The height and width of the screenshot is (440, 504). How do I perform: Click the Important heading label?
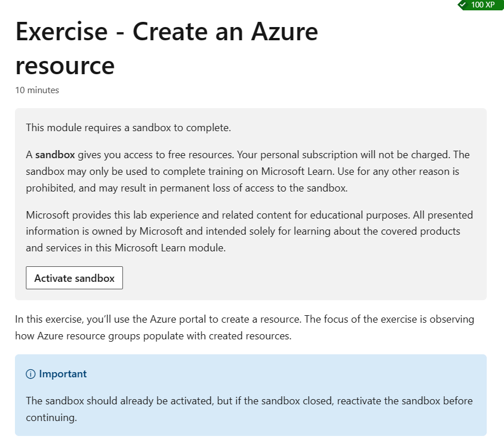point(62,374)
